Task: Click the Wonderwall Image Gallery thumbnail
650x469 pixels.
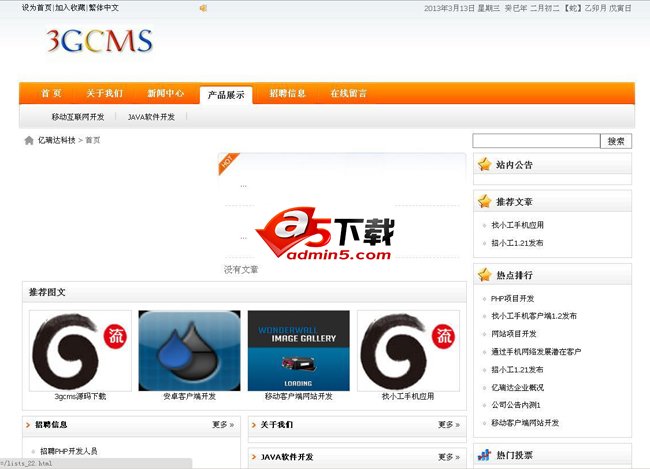Action: coord(298,351)
